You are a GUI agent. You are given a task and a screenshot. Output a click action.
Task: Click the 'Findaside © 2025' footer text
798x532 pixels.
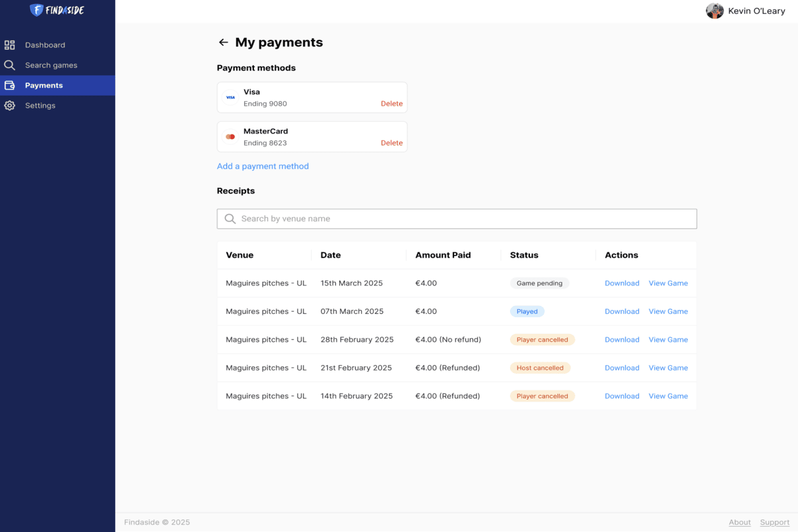(x=157, y=523)
